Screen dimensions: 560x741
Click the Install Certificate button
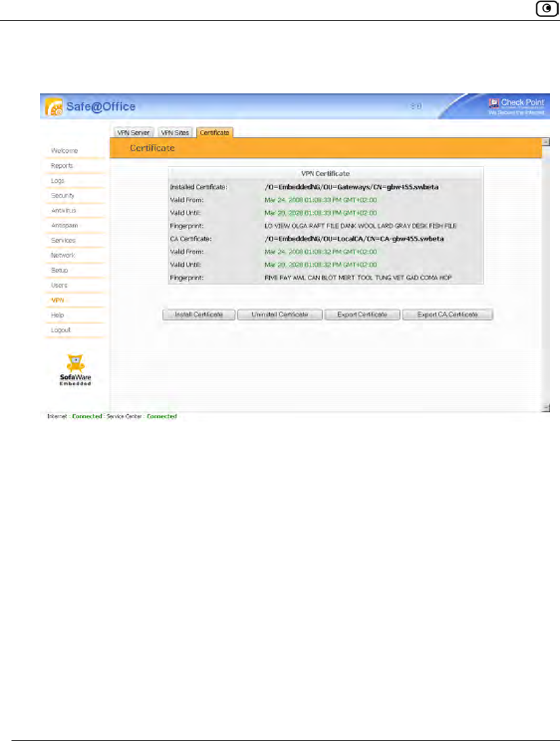[199, 315]
